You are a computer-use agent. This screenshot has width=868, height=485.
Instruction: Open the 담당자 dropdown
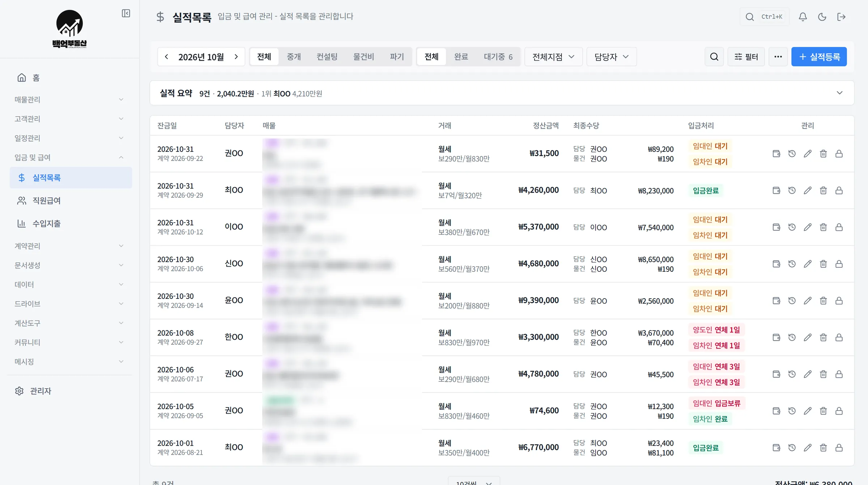(612, 57)
